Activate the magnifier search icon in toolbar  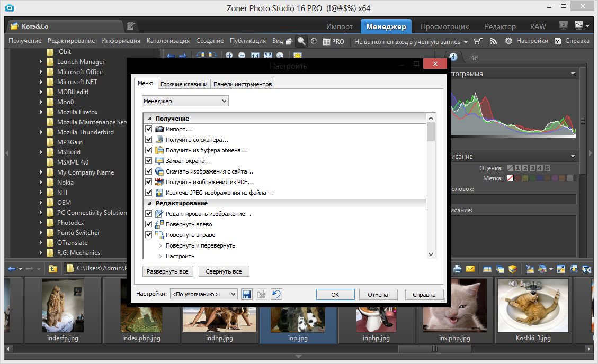click(301, 41)
